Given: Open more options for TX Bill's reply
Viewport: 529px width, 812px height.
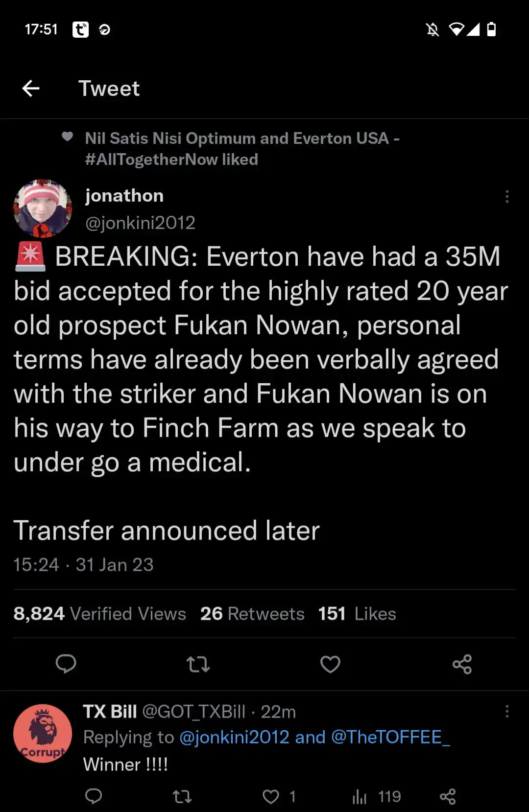Looking at the screenshot, I should (x=507, y=711).
